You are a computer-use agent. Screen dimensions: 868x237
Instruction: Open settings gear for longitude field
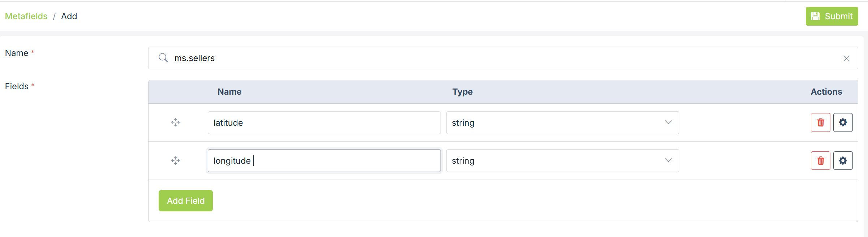tap(843, 160)
